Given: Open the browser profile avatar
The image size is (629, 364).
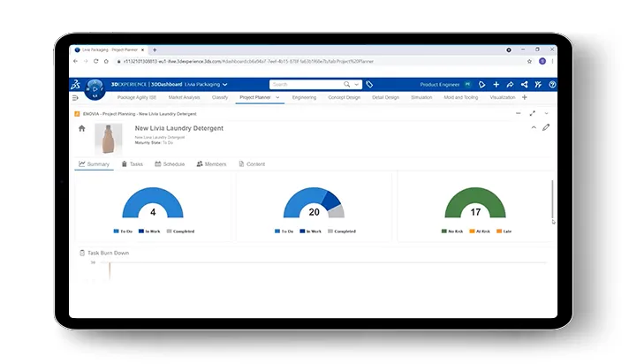Looking at the screenshot, I should click(542, 61).
